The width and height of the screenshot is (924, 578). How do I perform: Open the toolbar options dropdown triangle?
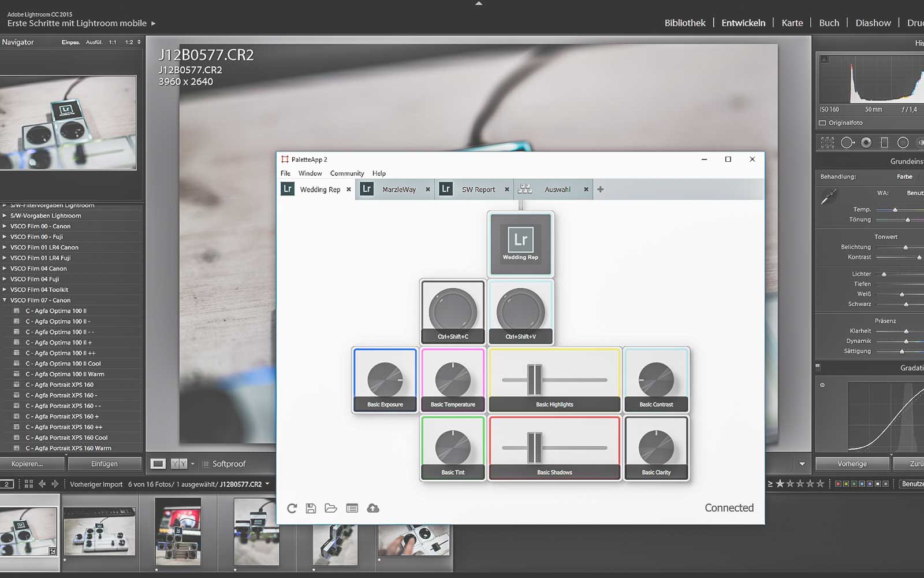pyautogui.click(x=802, y=464)
